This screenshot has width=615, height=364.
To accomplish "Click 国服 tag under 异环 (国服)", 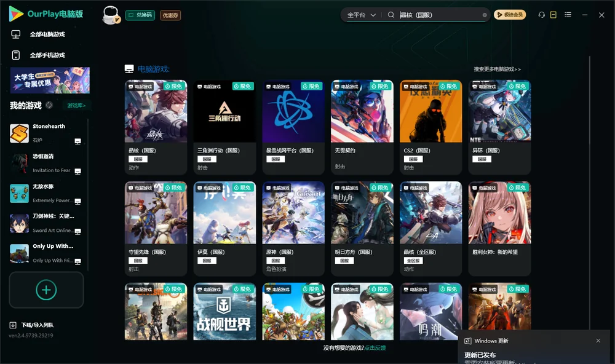I will pyautogui.click(x=482, y=159).
